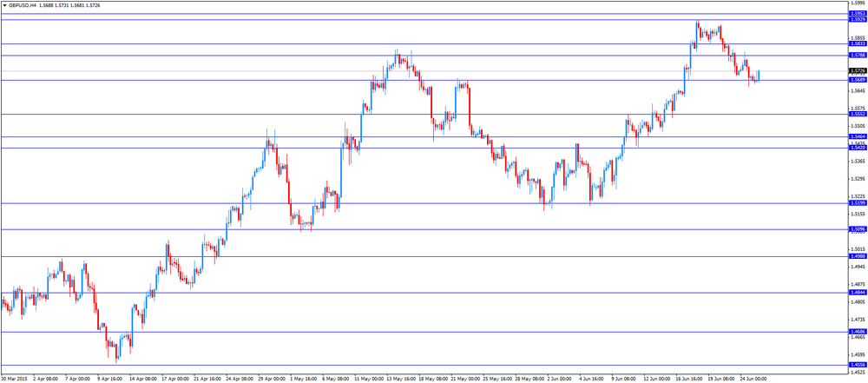Click the 30 Mar 2015 date label
Screen dimensions: 868x383
coord(13,380)
